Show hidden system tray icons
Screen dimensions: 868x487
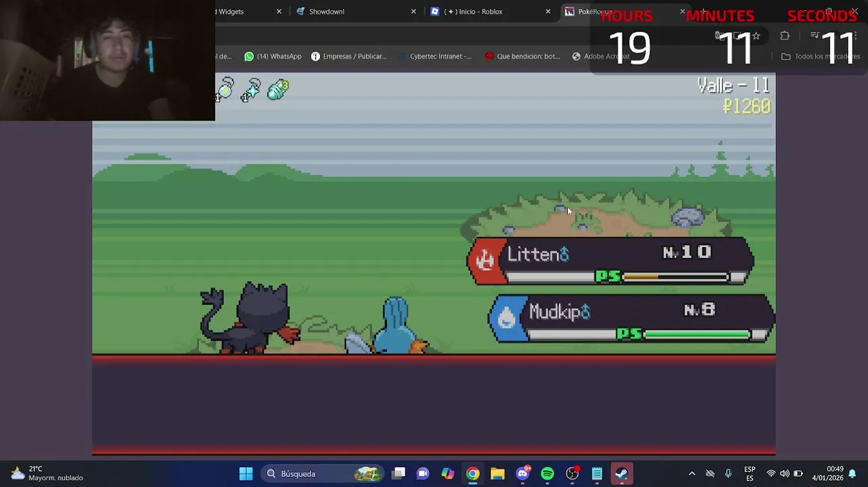tap(691, 473)
